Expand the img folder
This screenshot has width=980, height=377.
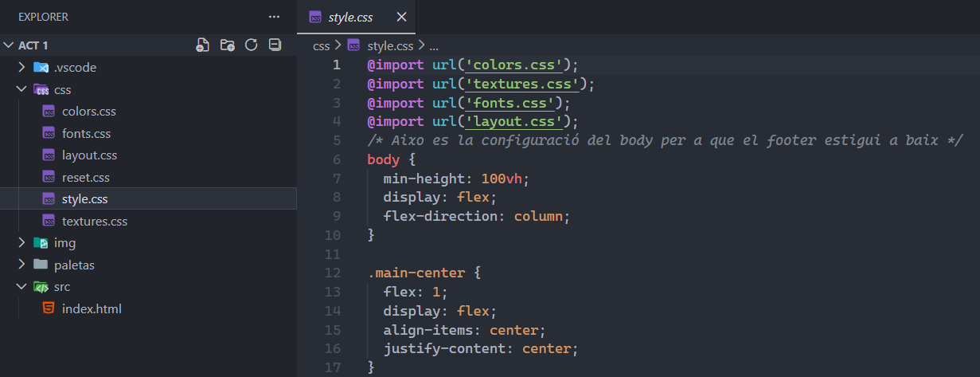tap(22, 243)
